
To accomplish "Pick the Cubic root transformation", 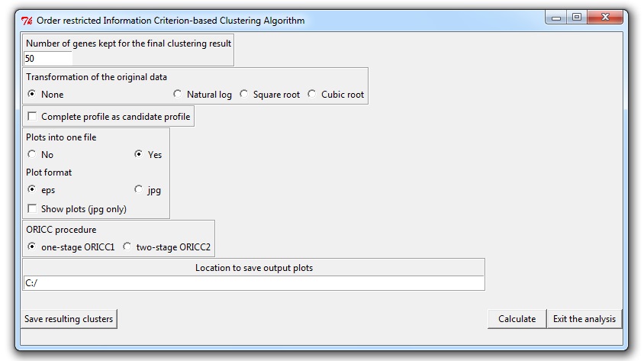I will [x=312, y=94].
